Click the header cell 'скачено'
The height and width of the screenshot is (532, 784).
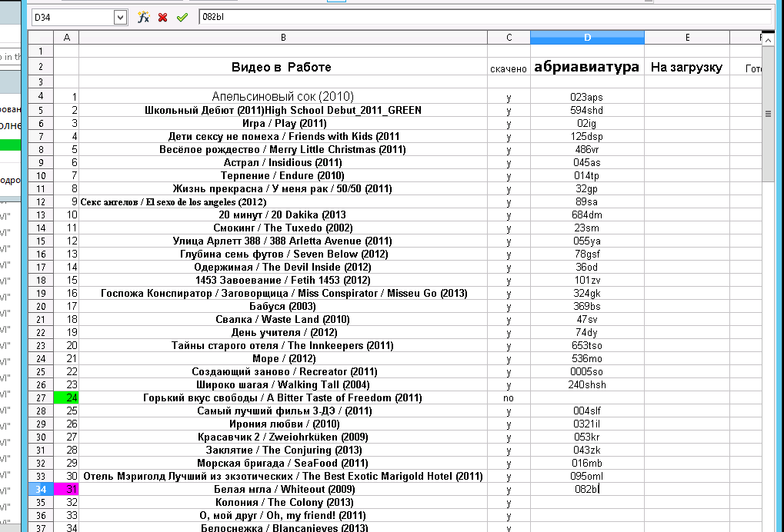click(x=509, y=67)
